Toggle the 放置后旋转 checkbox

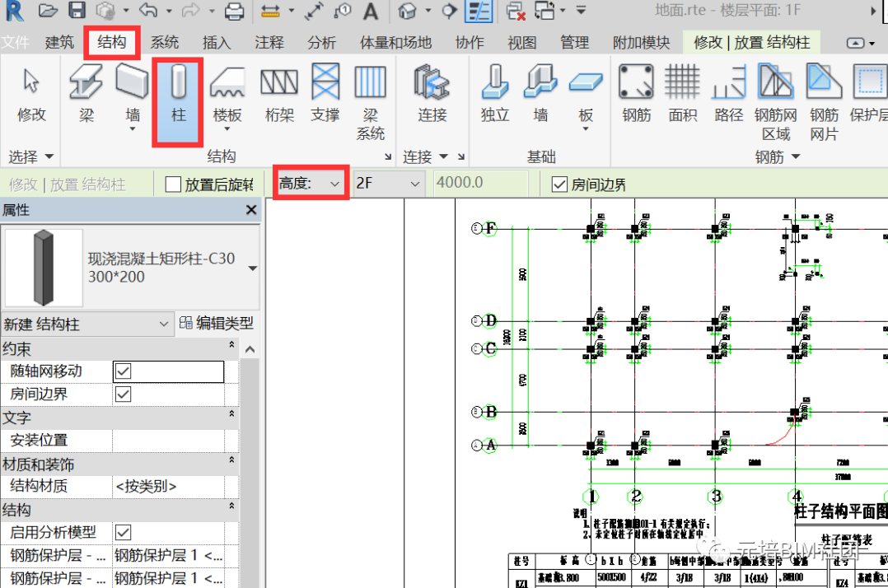(173, 184)
